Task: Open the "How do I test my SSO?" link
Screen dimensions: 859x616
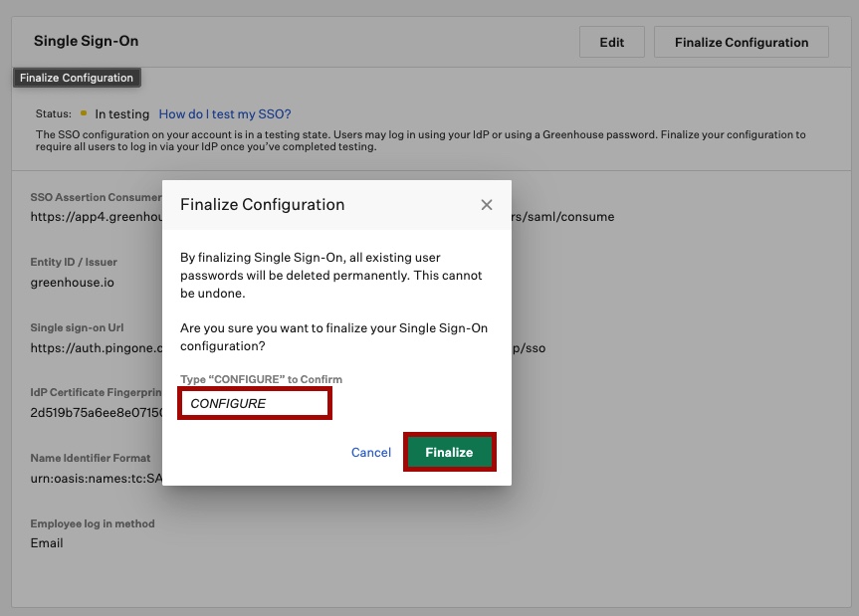Action: tap(225, 114)
